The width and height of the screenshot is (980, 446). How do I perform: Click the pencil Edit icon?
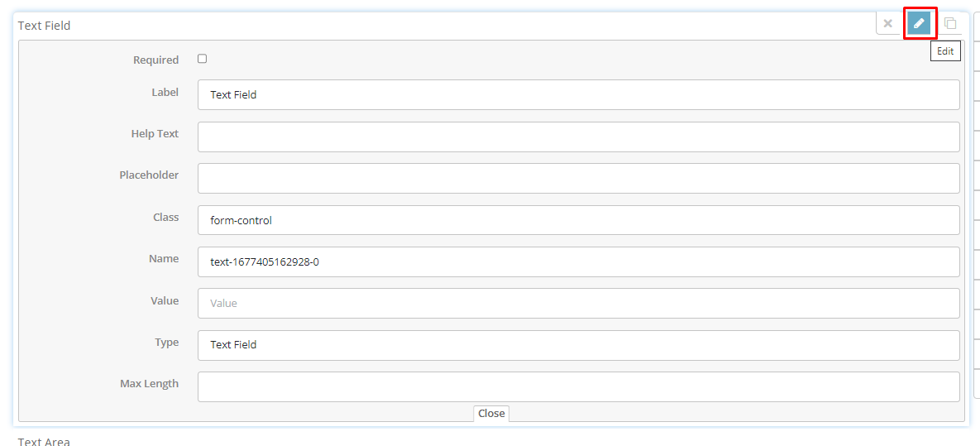[919, 23]
